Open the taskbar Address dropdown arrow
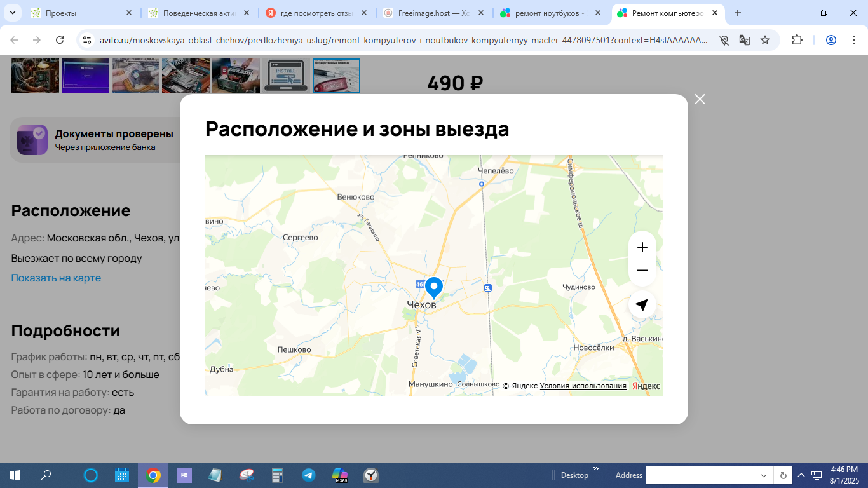This screenshot has height=488, width=868. [x=764, y=475]
